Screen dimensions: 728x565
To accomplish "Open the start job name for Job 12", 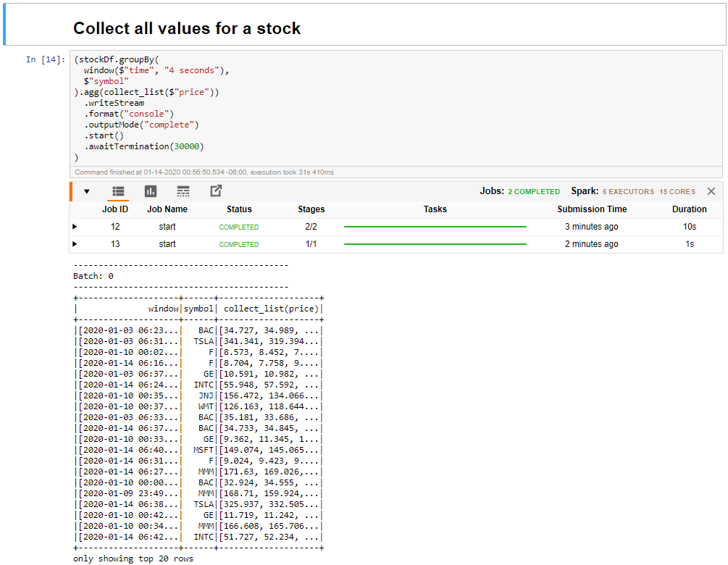I will pos(167,226).
